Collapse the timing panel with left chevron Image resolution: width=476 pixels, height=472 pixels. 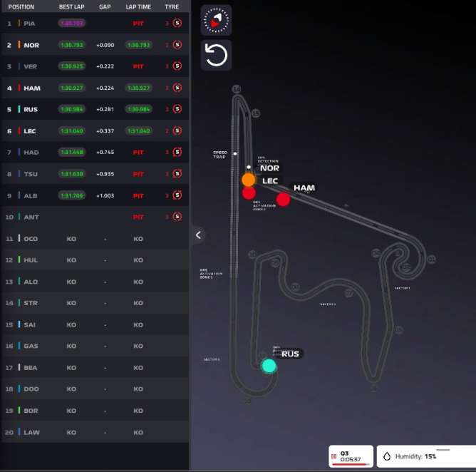click(199, 235)
